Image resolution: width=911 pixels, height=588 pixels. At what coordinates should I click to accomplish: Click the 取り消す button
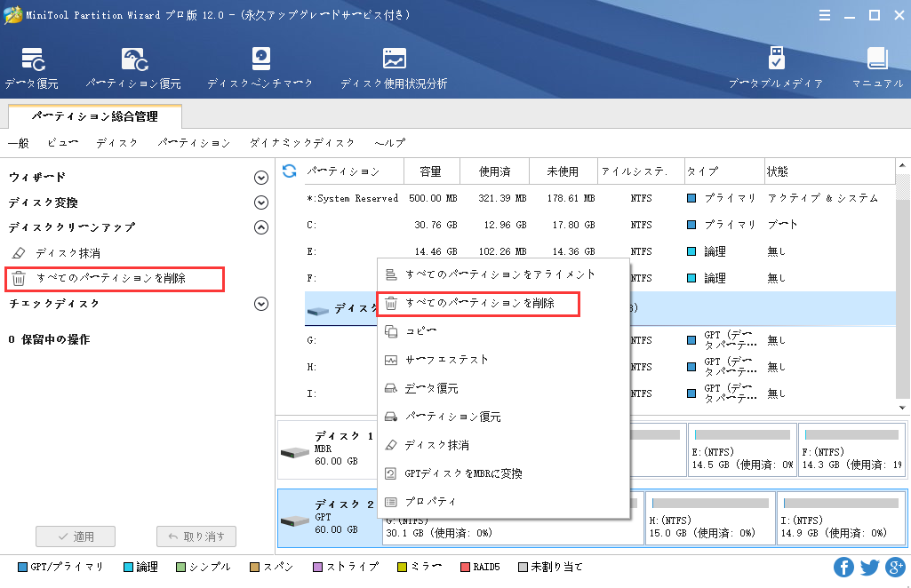[x=196, y=536]
